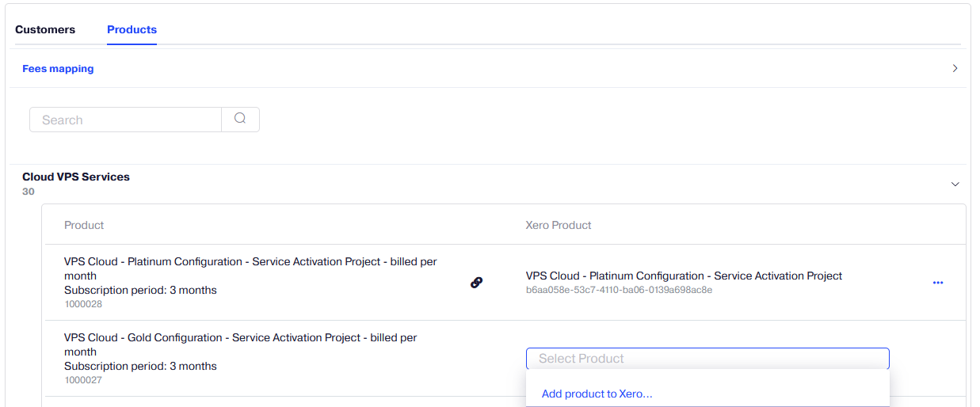Click product ID 1000028
The width and height of the screenshot is (980, 407).
coord(83,304)
